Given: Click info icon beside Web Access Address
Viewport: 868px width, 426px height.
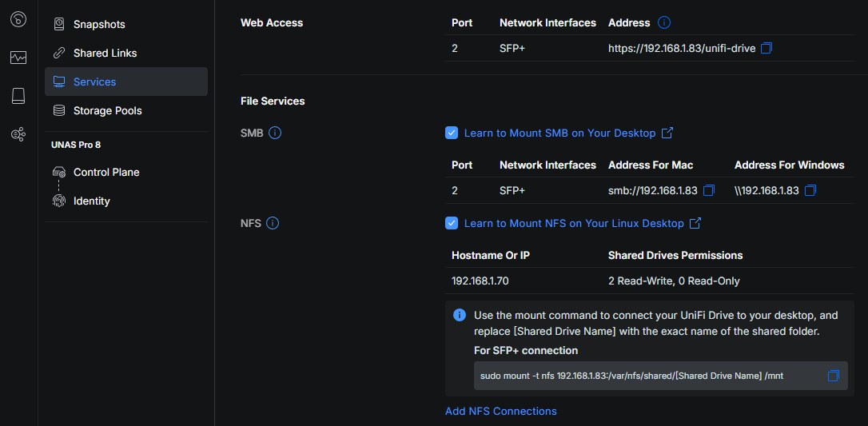Looking at the screenshot, I should point(664,23).
